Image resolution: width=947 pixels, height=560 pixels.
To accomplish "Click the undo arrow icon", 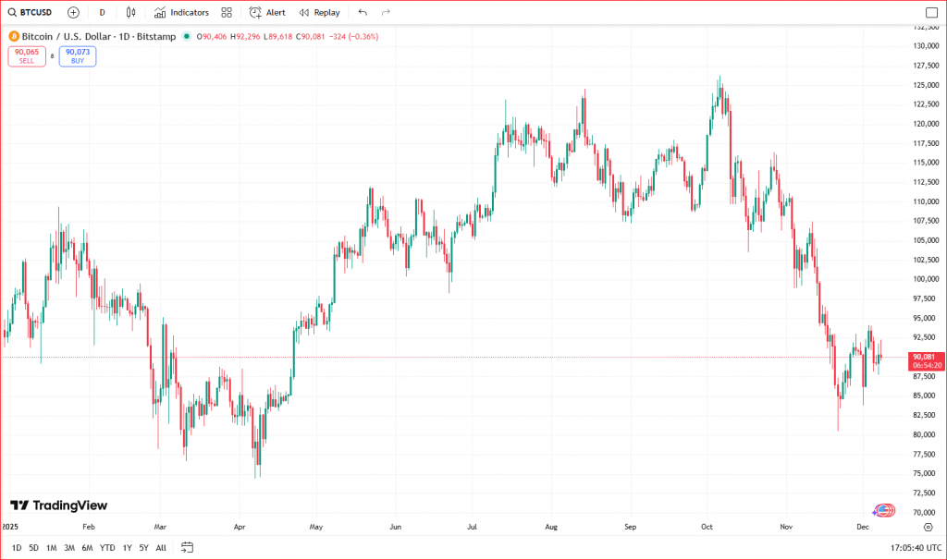I will tap(362, 13).
